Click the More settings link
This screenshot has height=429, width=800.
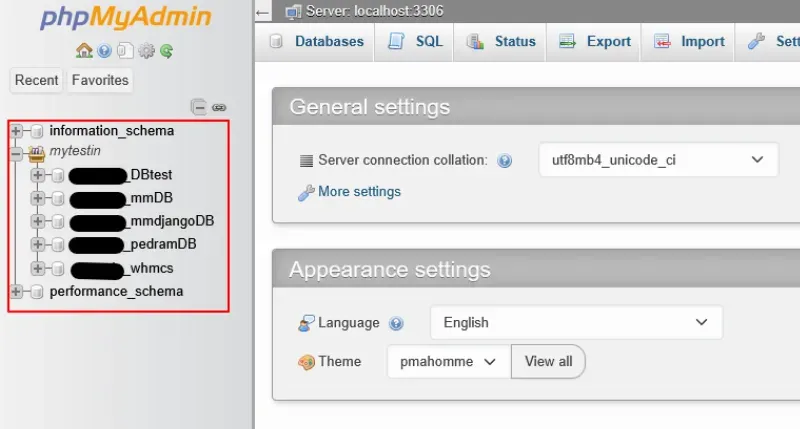pyautogui.click(x=359, y=192)
